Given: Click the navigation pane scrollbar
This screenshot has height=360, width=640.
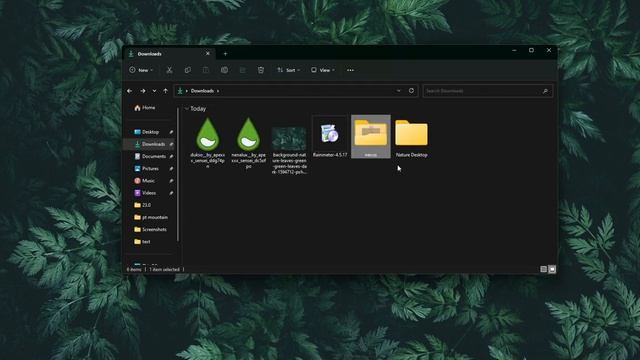Looking at the screenshot, I should point(178,174).
